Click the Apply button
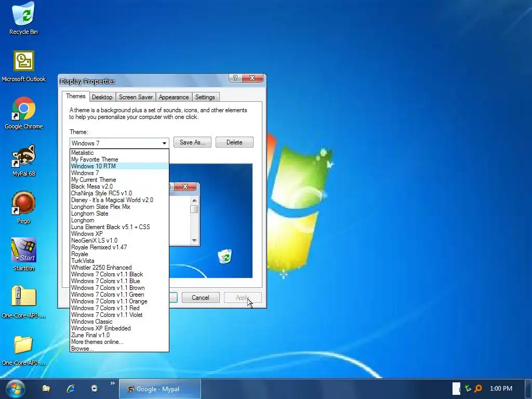Viewport: 532px width, 399px height. (243, 298)
